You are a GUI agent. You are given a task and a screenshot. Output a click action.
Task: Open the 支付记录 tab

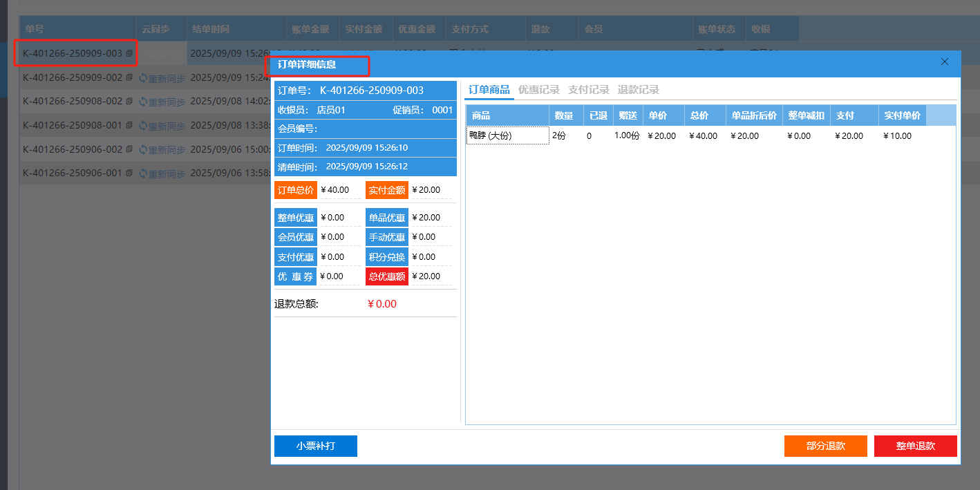click(588, 90)
